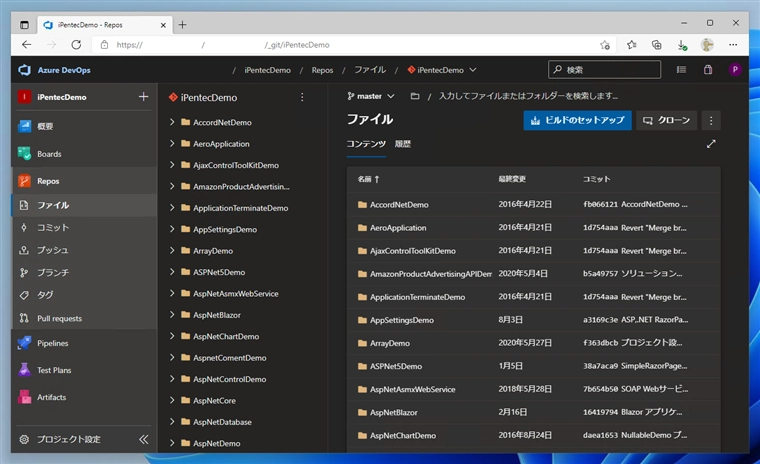Expand AspNetBlazor tree folder
The image size is (760, 464).
pos(172,315)
